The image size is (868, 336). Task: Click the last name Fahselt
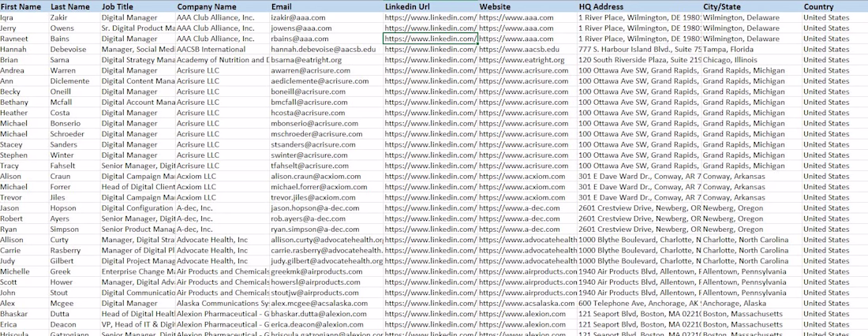pos(75,166)
